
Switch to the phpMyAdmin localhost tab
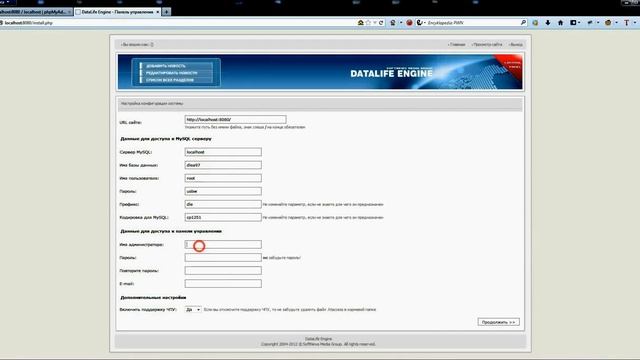pyautogui.click(x=36, y=12)
